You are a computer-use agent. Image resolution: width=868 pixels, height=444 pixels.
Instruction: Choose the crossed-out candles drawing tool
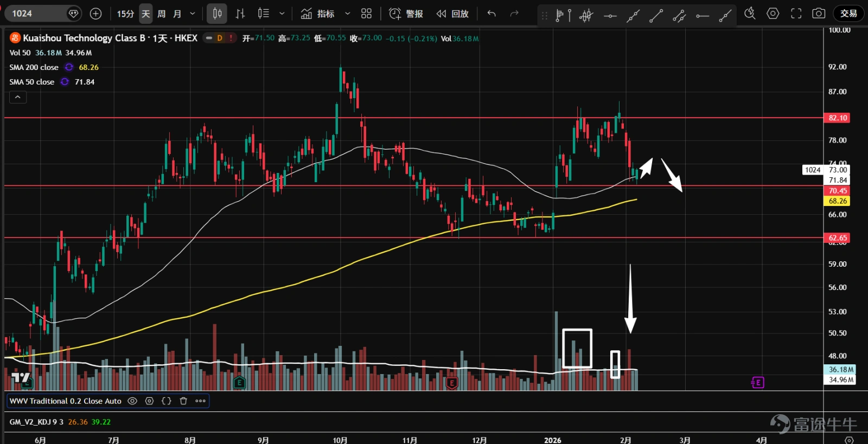point(586,15)
